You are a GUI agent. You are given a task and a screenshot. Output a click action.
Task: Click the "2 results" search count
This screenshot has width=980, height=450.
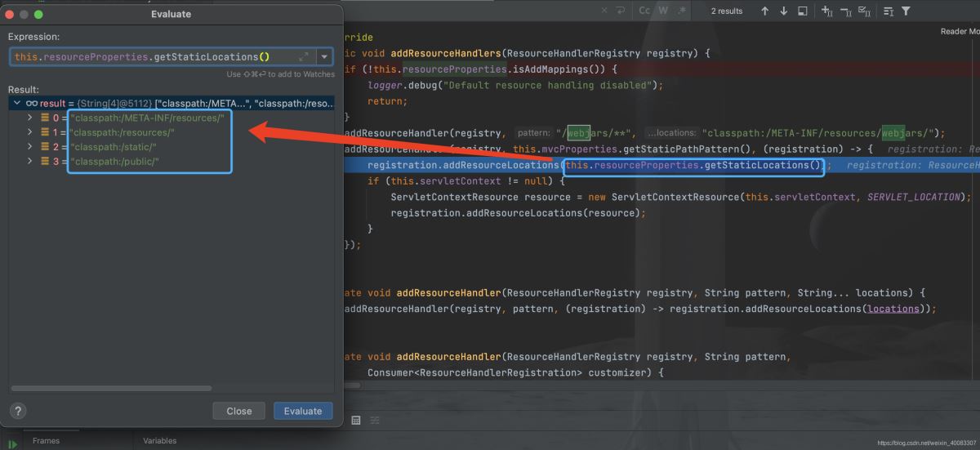tap(727, 11)
